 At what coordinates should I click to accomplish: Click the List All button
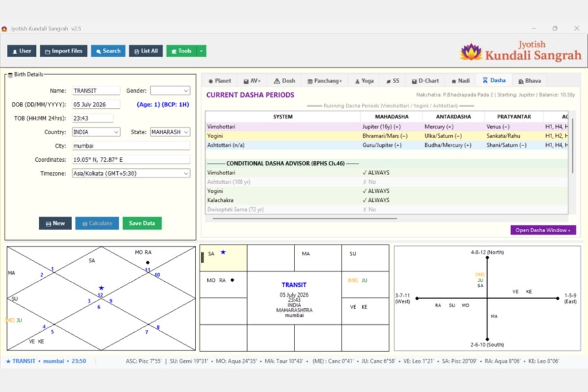pos(146,51)
